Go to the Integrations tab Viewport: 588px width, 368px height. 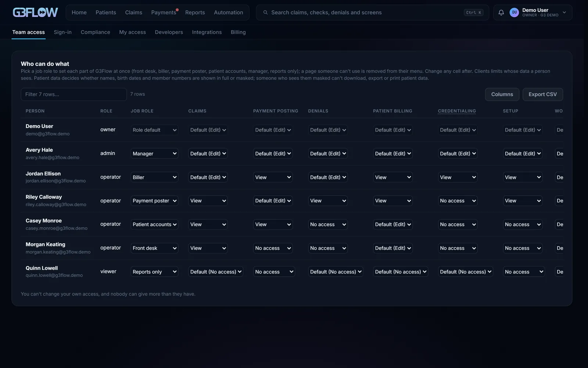pos(207,32)
